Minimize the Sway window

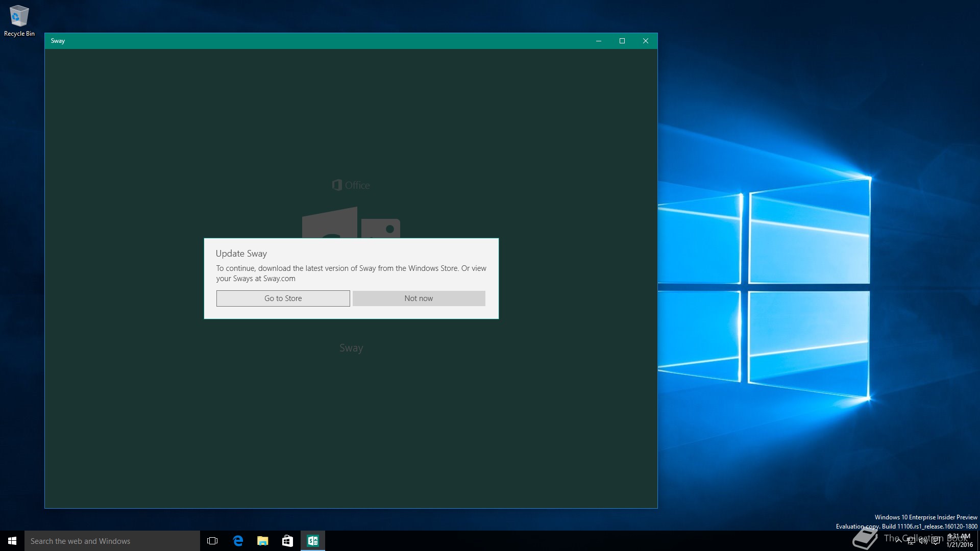tap(599, 41)
